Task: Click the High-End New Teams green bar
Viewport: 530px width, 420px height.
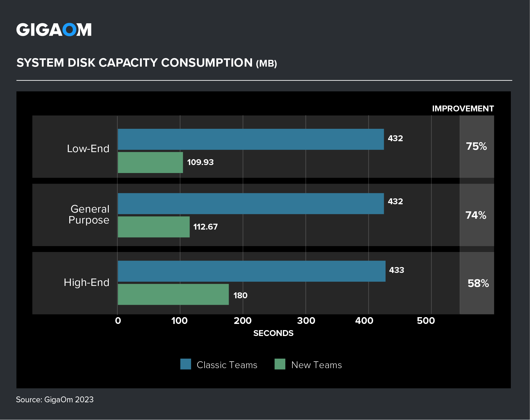Action: pos(173,294)
